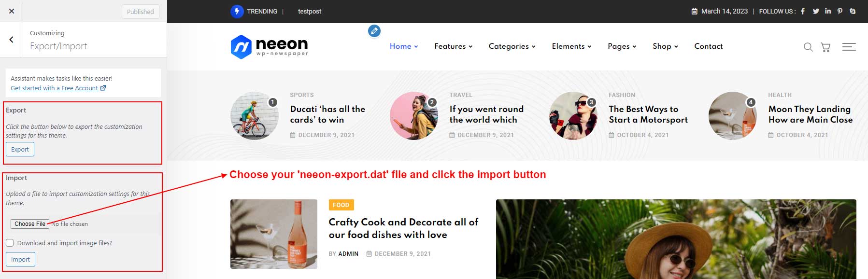Click the 'No file chosen' text
Screen dimensions: 868x279
pyautogui.click(x=70, y=224)
